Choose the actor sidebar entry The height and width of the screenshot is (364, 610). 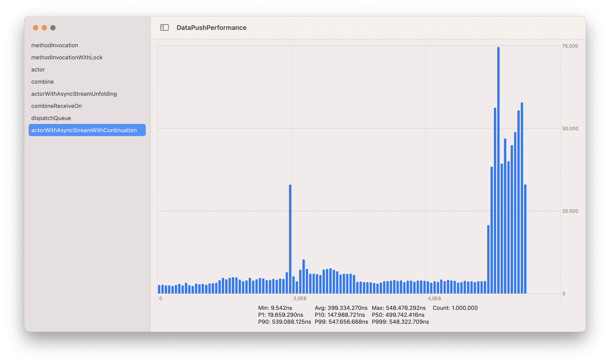pos(38,70)
